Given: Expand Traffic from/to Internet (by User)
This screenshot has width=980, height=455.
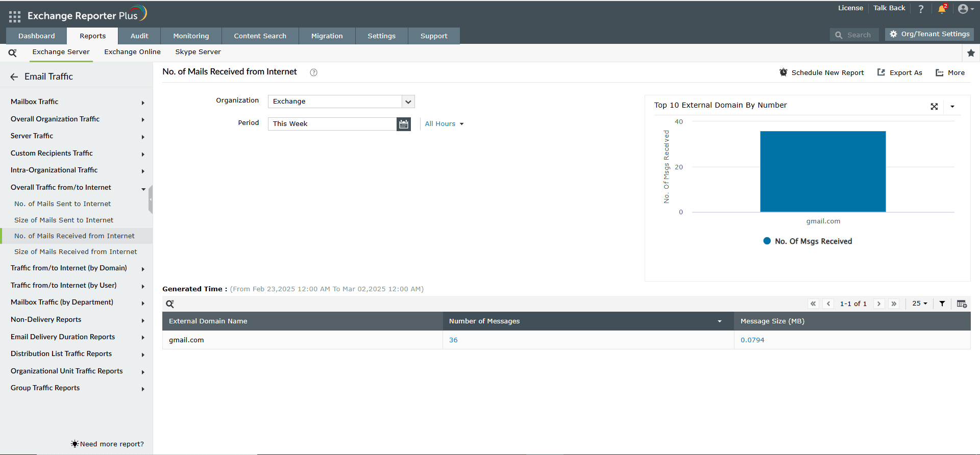Looking at the screenshot, I should [x=143, y=286].
